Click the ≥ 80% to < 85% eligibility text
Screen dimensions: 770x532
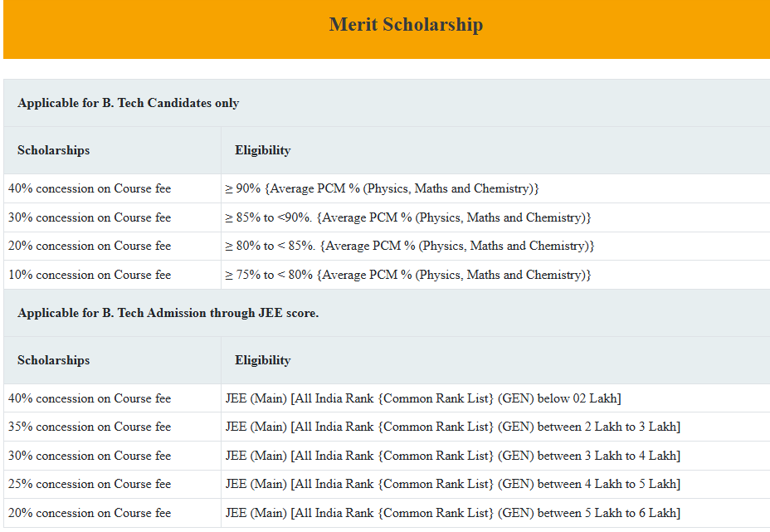point(410,246)
